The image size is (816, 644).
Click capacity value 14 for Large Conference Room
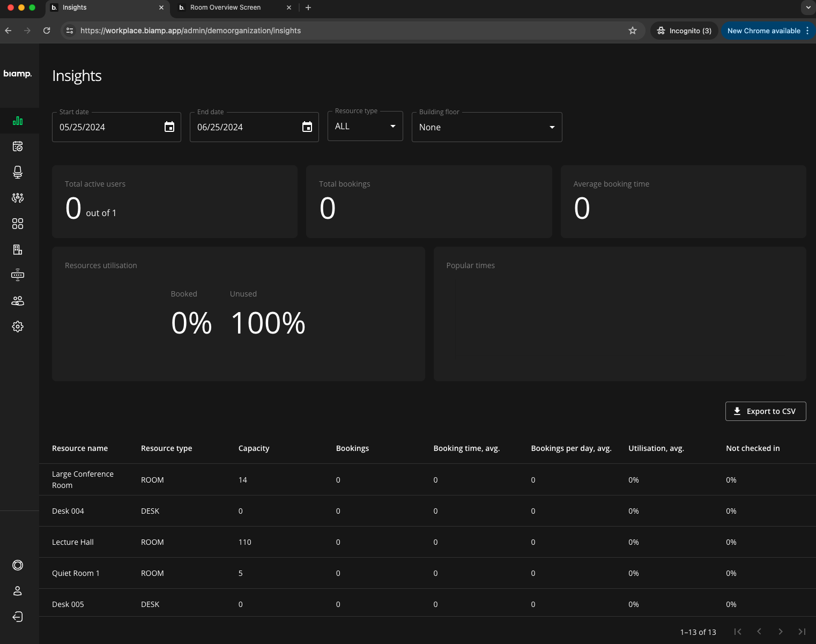[x=243, y=480]
